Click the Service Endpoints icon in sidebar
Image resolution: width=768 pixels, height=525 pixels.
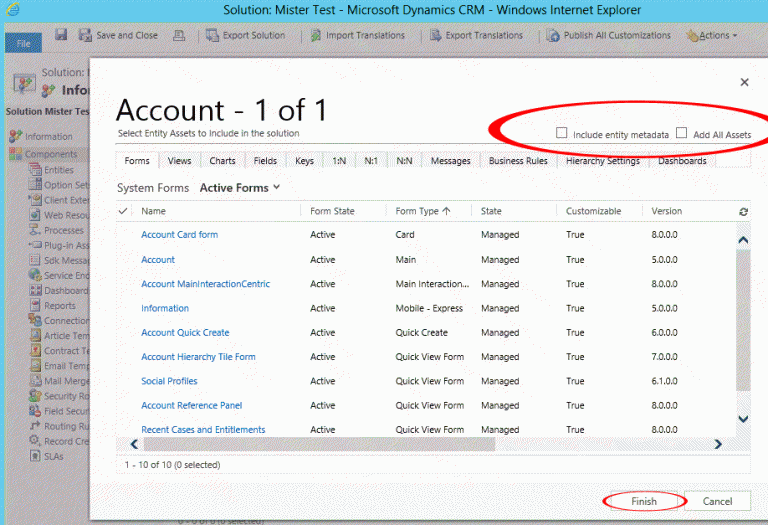[35, 275]
